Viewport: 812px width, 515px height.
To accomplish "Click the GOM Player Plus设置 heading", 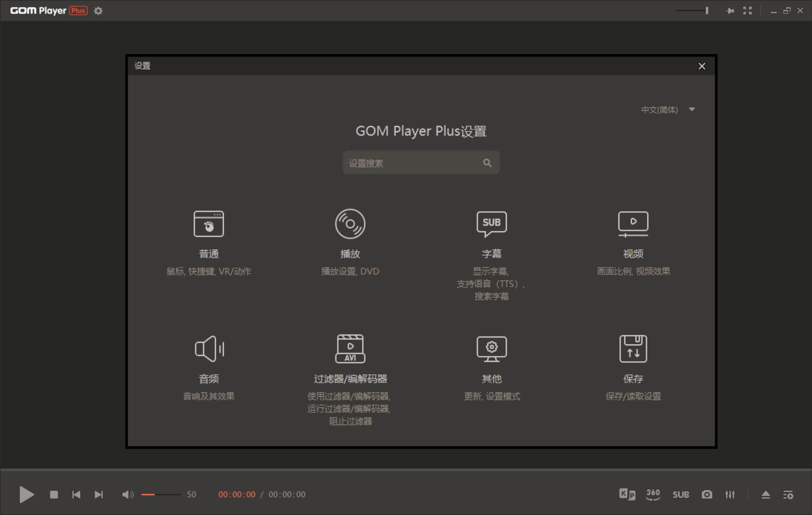I will pyautogui.click(x=421, y=131).
